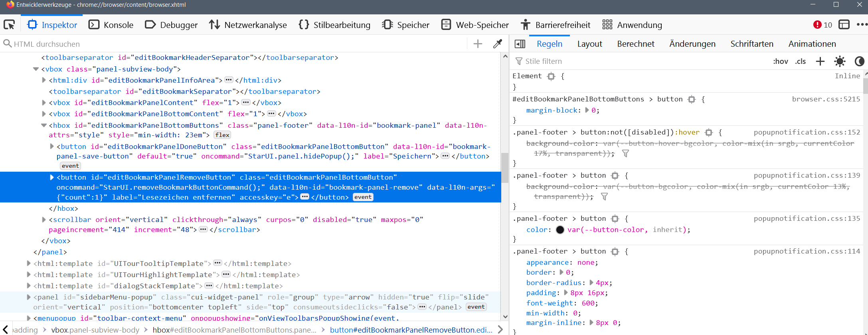Viewport: 868px width, 335px height.
Task: Activate the element picker tool
Action: point(9,25)
